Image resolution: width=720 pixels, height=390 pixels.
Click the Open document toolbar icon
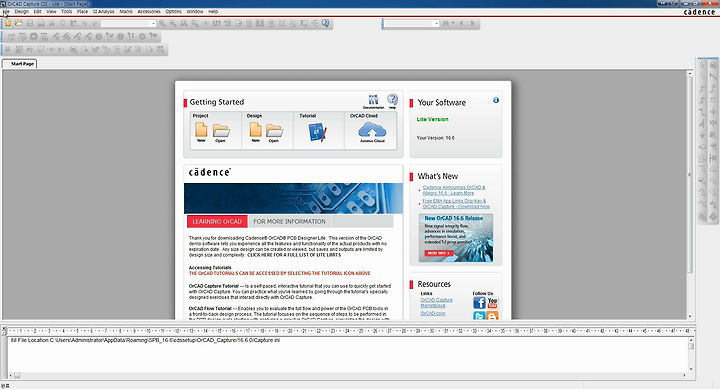[19, 23]
